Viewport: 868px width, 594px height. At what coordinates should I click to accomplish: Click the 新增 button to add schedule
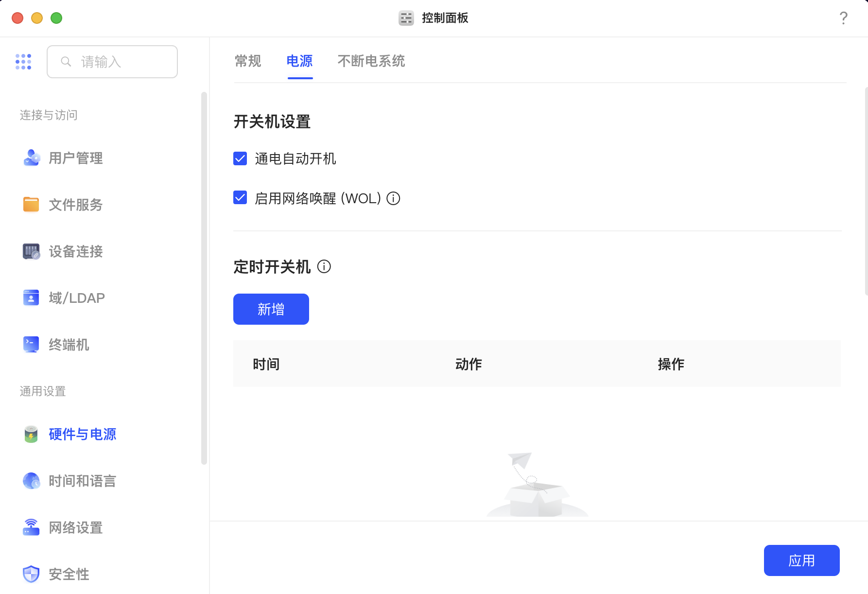[x=271, y=309]
